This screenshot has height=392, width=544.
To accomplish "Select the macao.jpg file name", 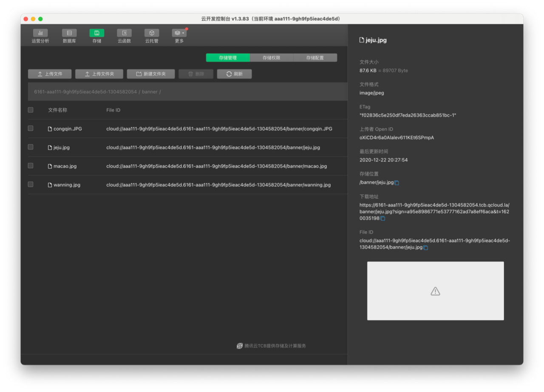I will pyautogui.click(x=65, y=166).
